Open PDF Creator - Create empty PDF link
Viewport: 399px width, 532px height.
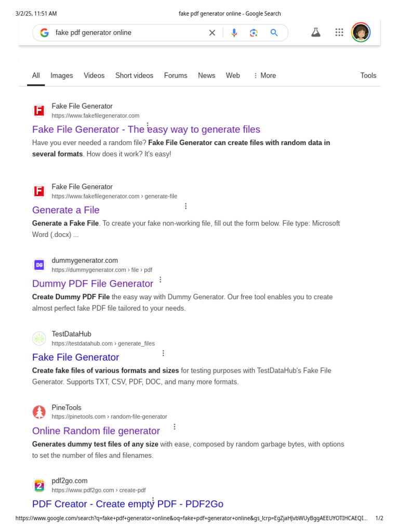(x=128, y=504)
